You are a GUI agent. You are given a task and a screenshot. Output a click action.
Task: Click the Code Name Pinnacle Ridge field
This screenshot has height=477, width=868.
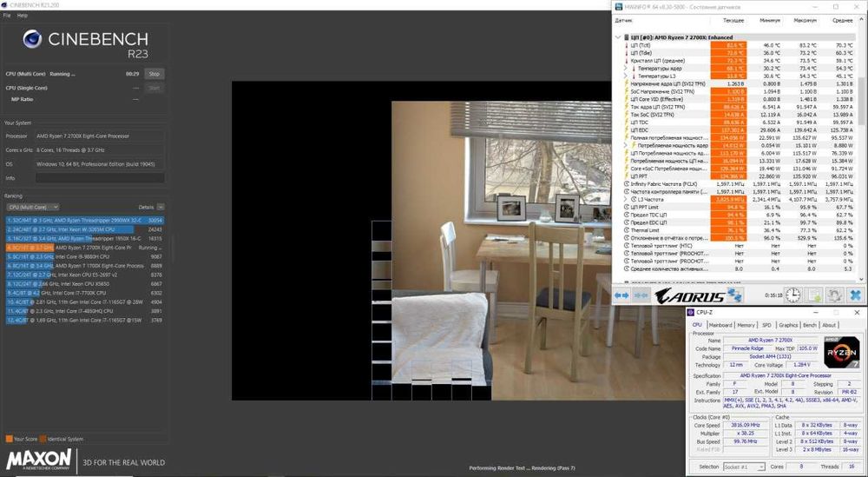tap(747, 348)
